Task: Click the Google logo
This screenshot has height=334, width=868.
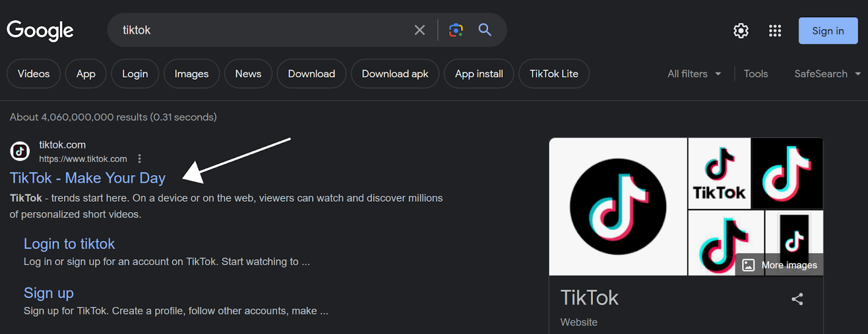Action: pos(40,30)
